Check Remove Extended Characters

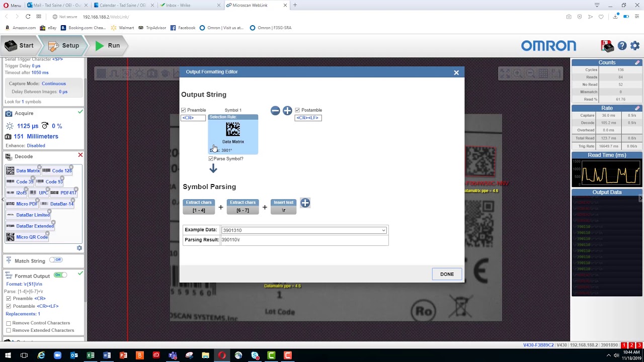tap(9, 331)
